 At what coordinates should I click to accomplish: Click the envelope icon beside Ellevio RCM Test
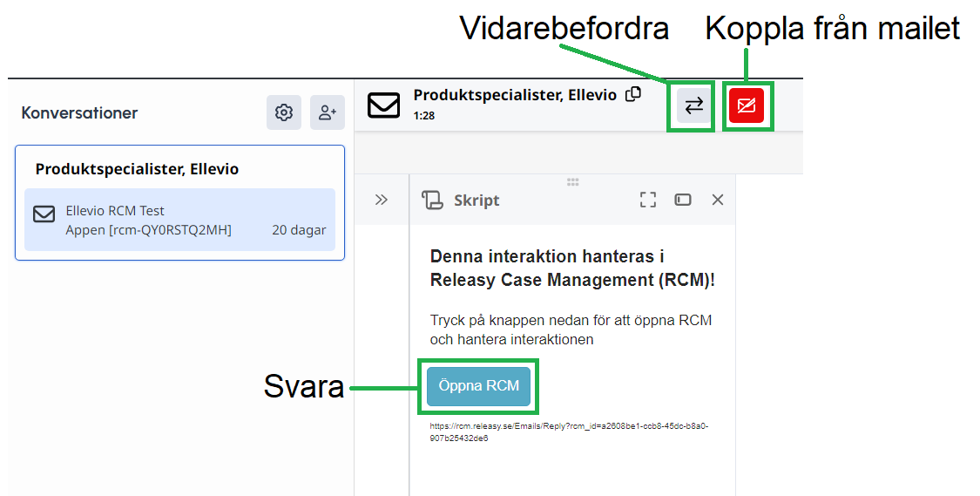44,214
